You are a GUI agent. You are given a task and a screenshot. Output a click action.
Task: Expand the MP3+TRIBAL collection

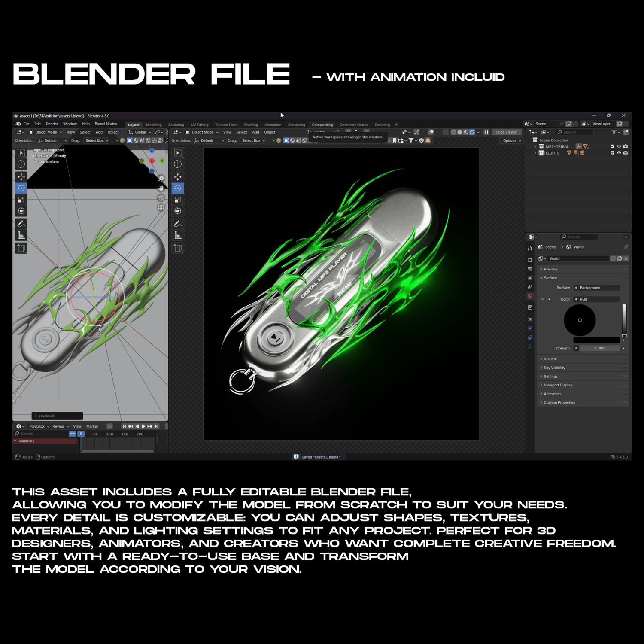point(535,146)
